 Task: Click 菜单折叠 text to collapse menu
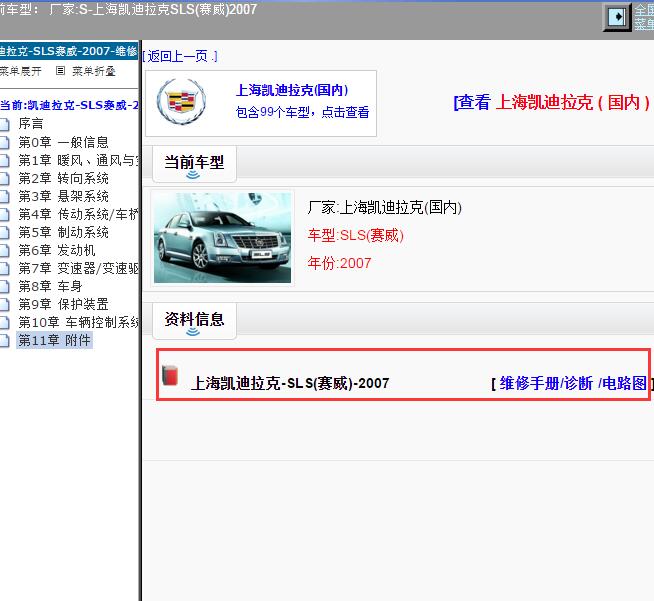point(94,71)
